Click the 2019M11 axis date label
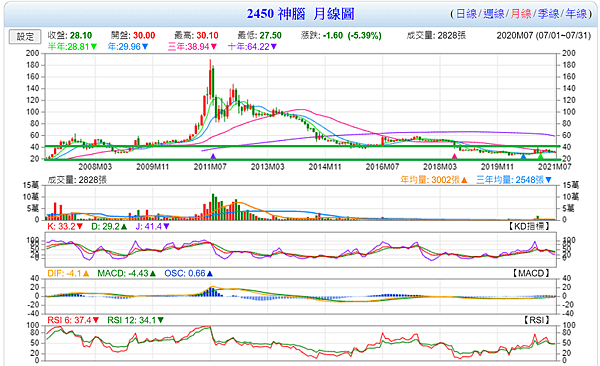Screen dimensions: 600x366 pyautogui.click(x=497, y=167)
